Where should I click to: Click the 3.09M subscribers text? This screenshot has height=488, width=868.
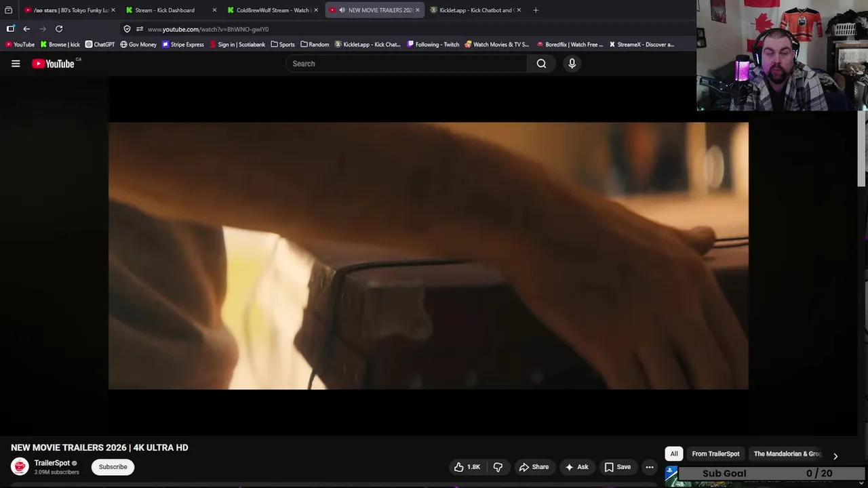click(x=56, y=472)
